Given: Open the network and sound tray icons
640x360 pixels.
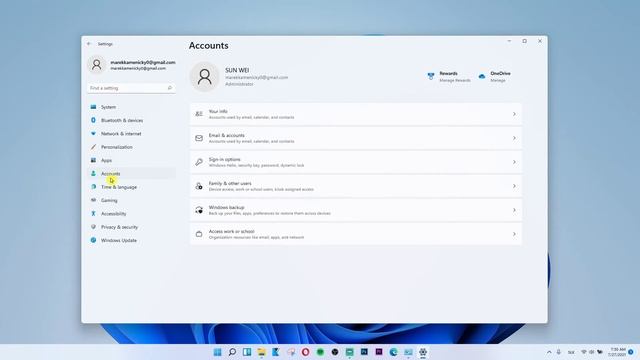Looking at the screenshot, I should click(x=592, y=352).
